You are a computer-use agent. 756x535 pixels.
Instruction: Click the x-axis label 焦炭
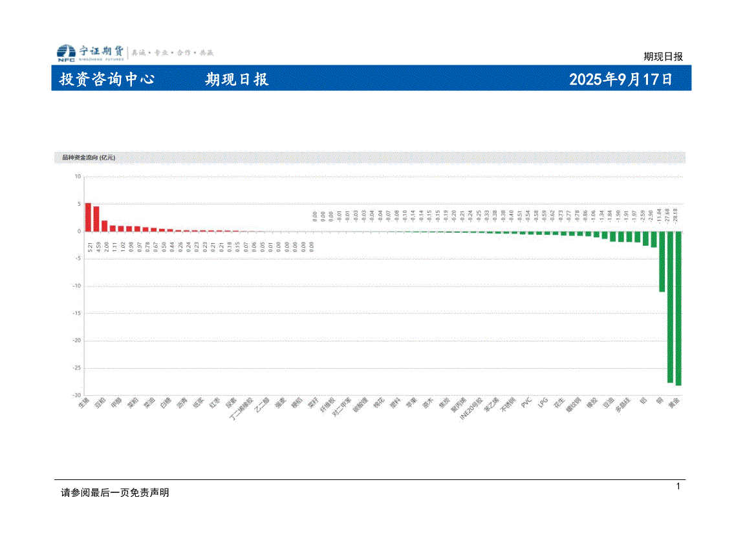click(x=444, y=403)
